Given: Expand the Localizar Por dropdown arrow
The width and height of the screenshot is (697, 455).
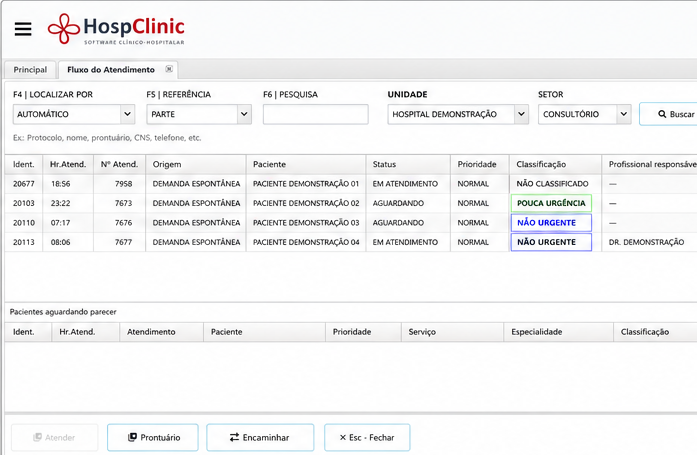Looking at the screenshot, I should coord(127,114).
